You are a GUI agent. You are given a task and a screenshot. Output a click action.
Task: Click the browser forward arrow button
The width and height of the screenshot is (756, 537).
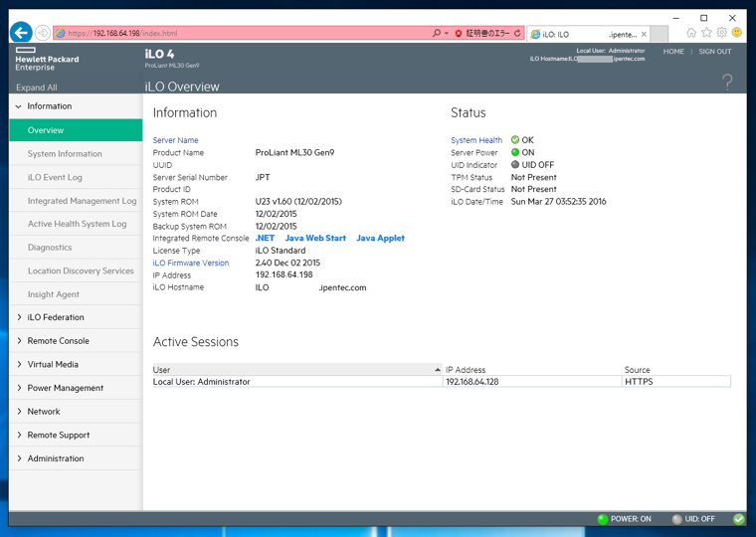click(x=43, y=33)
